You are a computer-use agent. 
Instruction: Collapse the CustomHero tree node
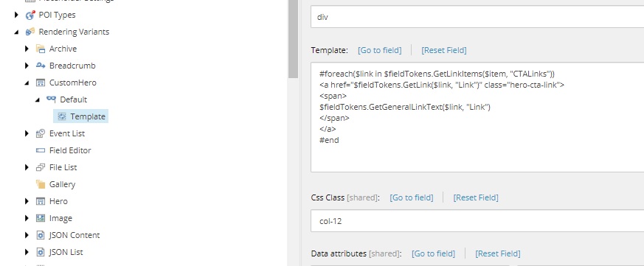(27, 83)
